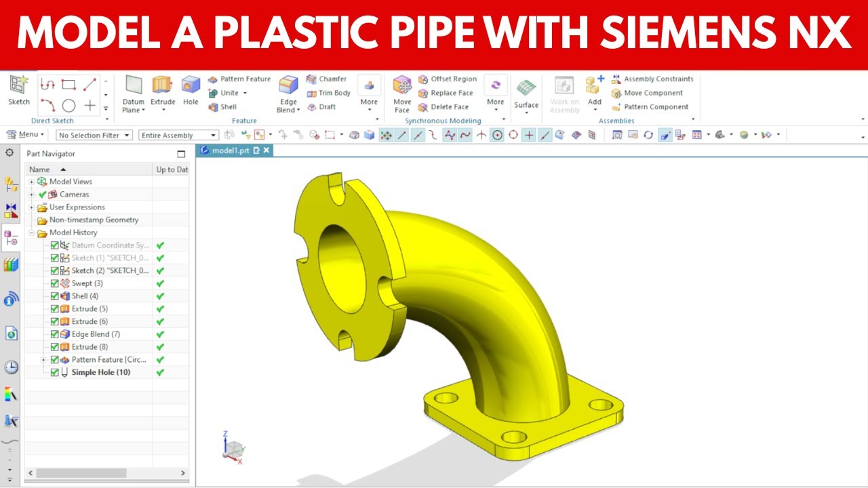
Task: Click Pattern Component
Action: (650, 107)
